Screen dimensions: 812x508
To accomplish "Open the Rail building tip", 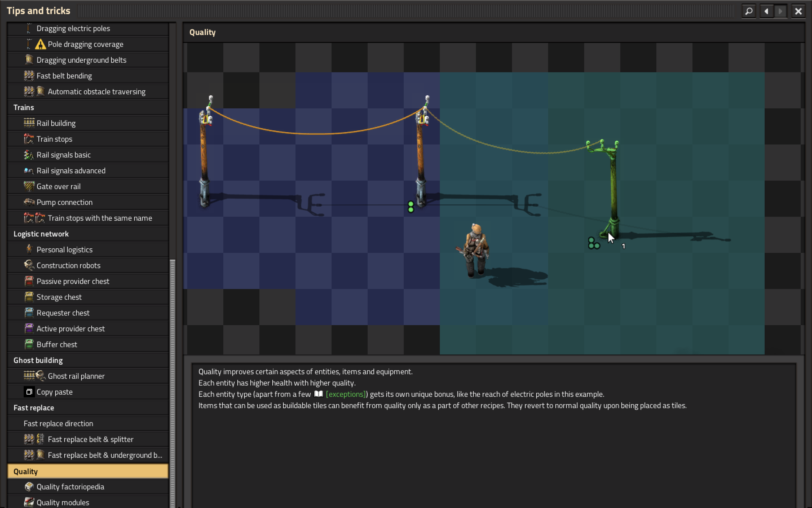I will pyautogui.click(x=88, y=123).
